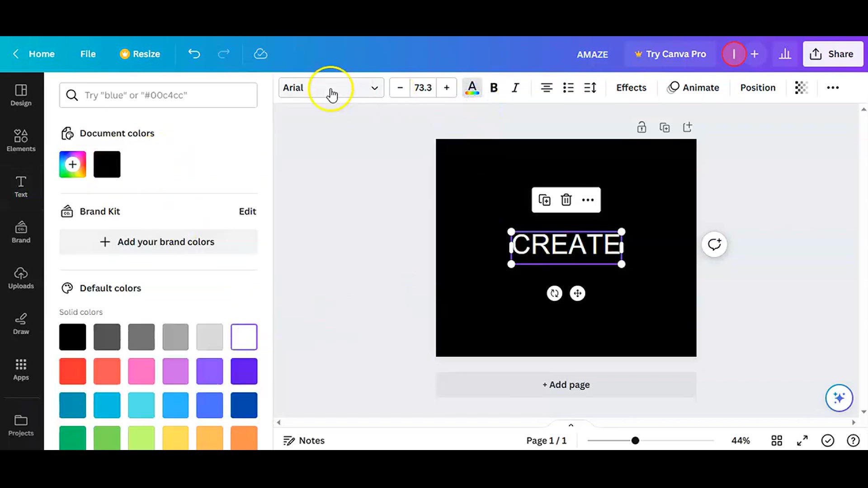Screen dimensions: 868x488
Task: Open the grid view of pages
Action: pyautogui.click(x=777, y=441)
